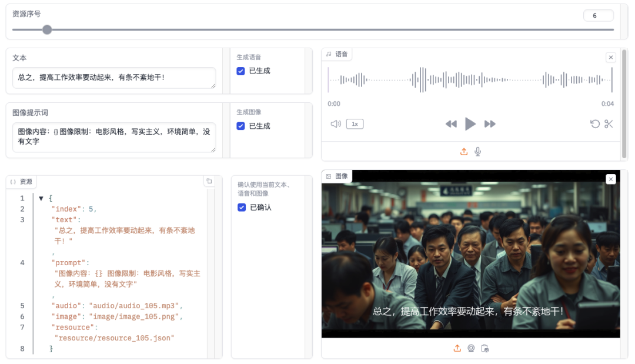635x364 pixels.
Task: Click the braces icon in 资源 label
Action: pyautogui.click(x=13, y=182)
